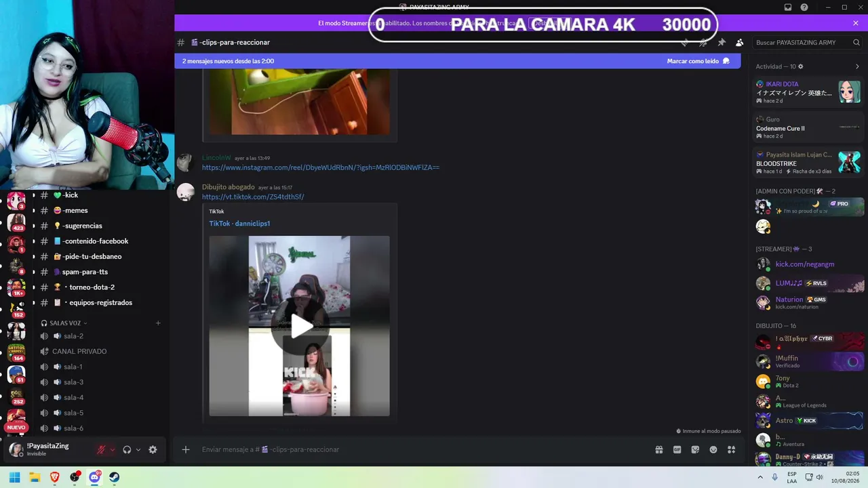This screenshot has width=868, height=488.
Task: Unmute the microphone in user panel
Action: 101,449
